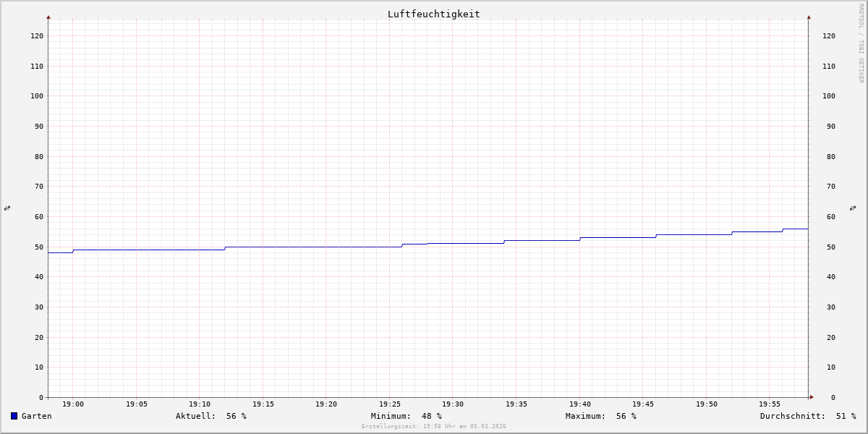Select the Garten legend label
The width and height of the screenshot is (868, 434).
37,416
